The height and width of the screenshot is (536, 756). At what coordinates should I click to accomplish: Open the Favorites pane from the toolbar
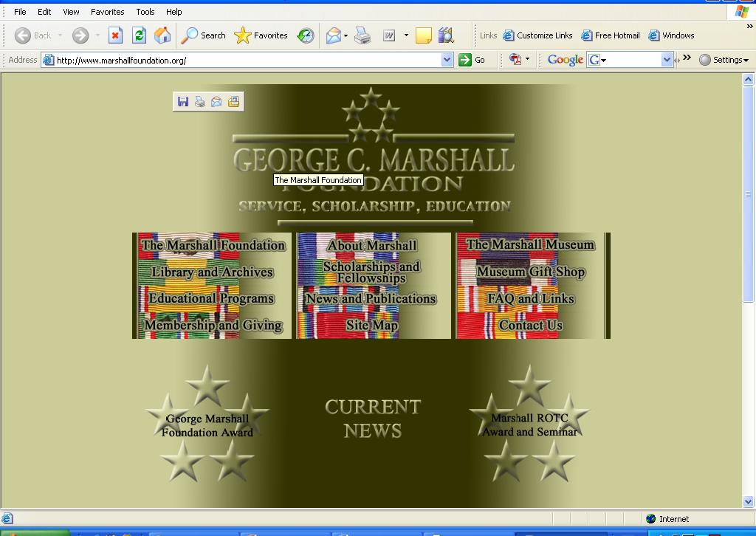click(x=261, y=35)
